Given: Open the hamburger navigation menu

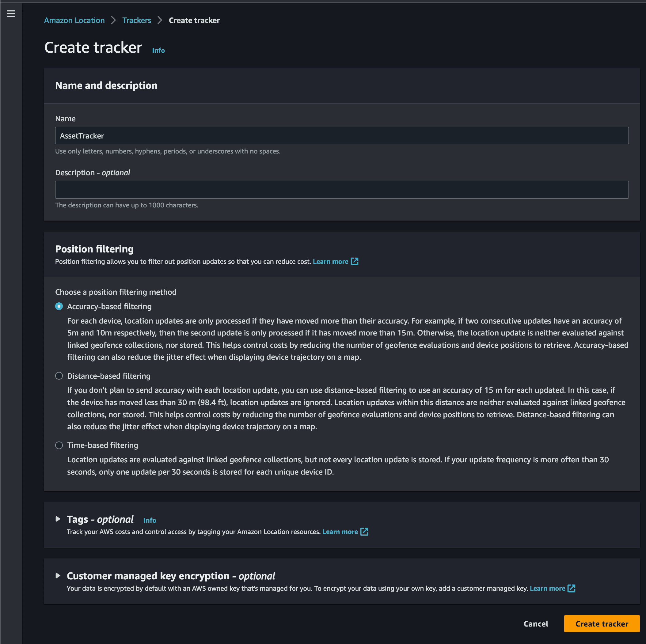Looking at the screenshot, I should (x=11, y=13).
